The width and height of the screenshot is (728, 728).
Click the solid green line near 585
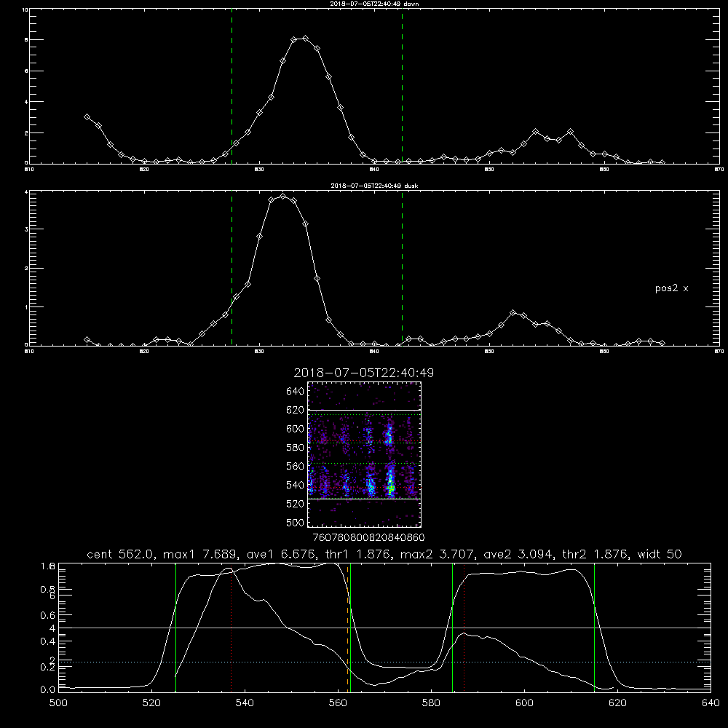tap(452, 628)
